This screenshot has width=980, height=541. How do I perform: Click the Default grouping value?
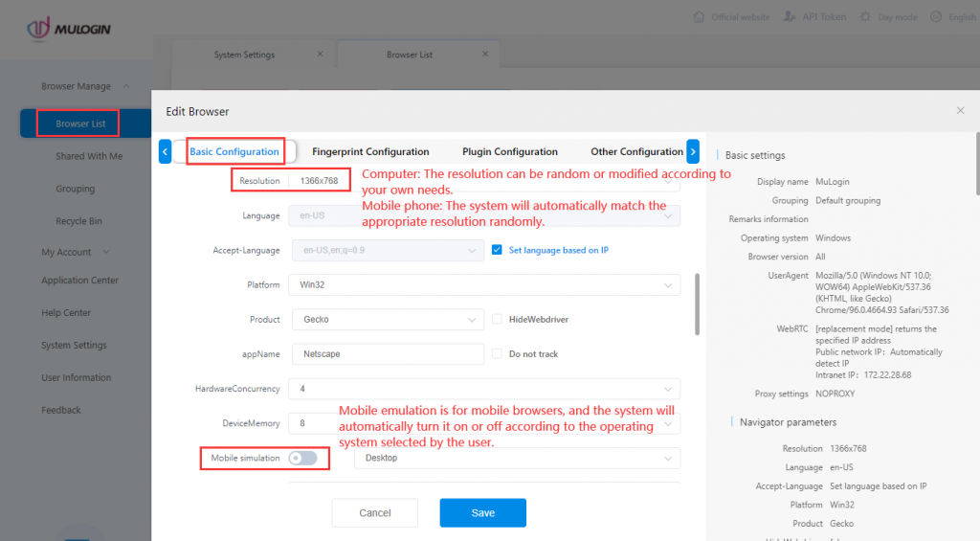848,201
